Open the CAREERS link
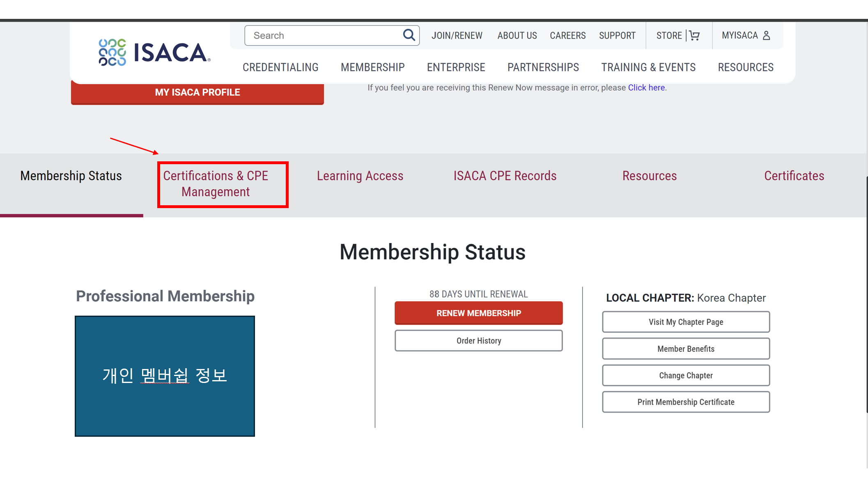 coord(567,36)
